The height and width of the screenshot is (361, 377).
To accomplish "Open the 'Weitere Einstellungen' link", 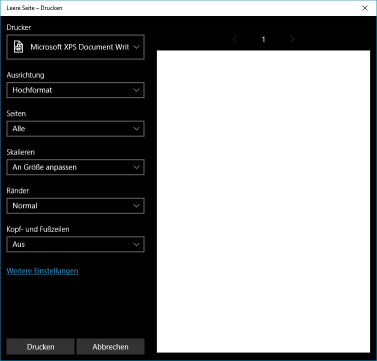I will tap(42, 271).
